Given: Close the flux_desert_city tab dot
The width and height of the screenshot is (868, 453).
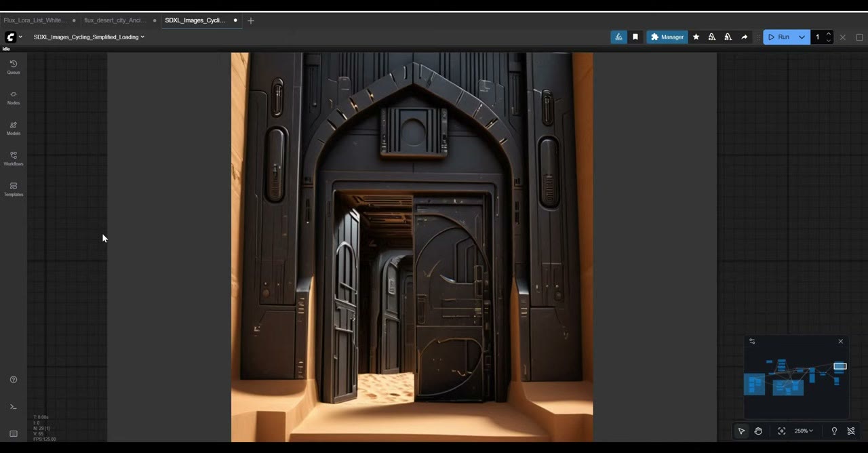Looking at the screenshot, I should (155, 20).
